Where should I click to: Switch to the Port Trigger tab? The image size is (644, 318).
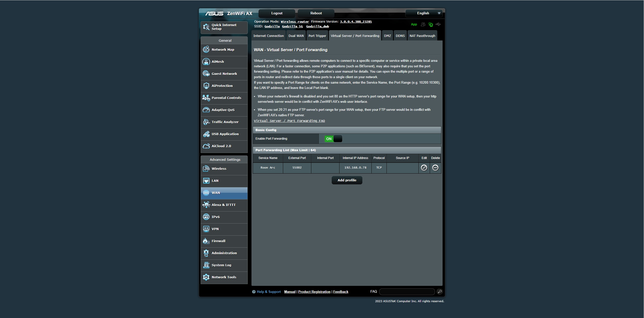pyautogui.click(x=317, y=36)
